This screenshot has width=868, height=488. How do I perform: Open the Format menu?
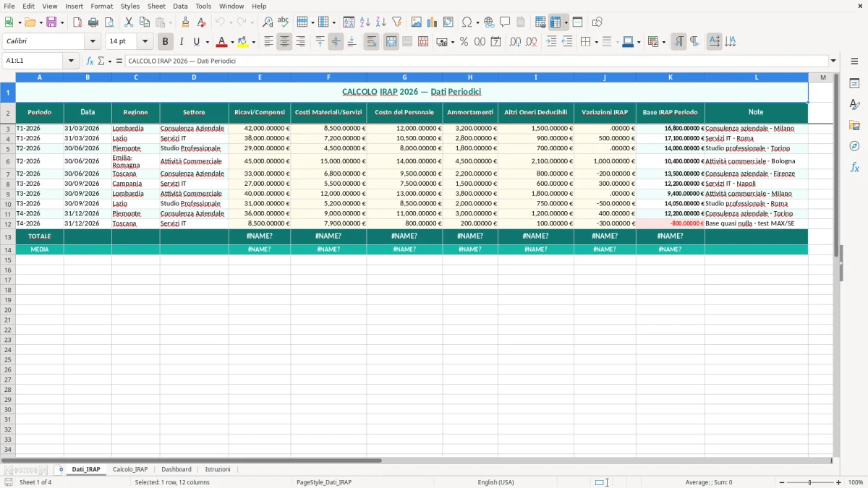coord(101,6)
